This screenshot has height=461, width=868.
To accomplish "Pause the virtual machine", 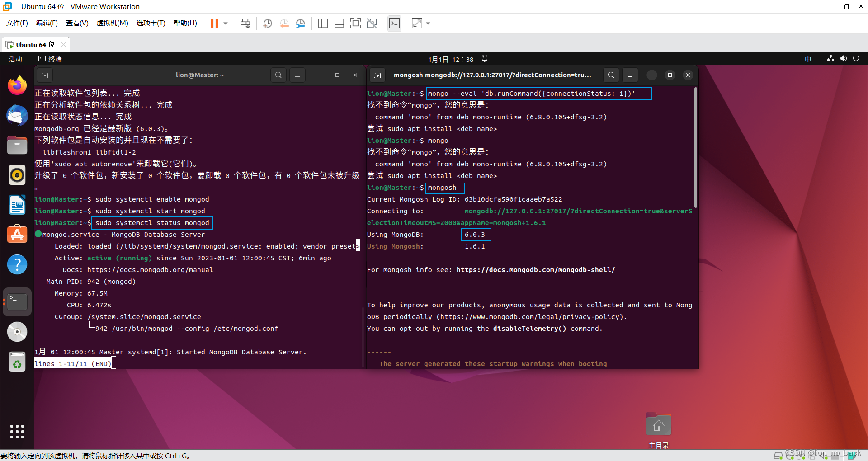I will (x=214, y=23).
